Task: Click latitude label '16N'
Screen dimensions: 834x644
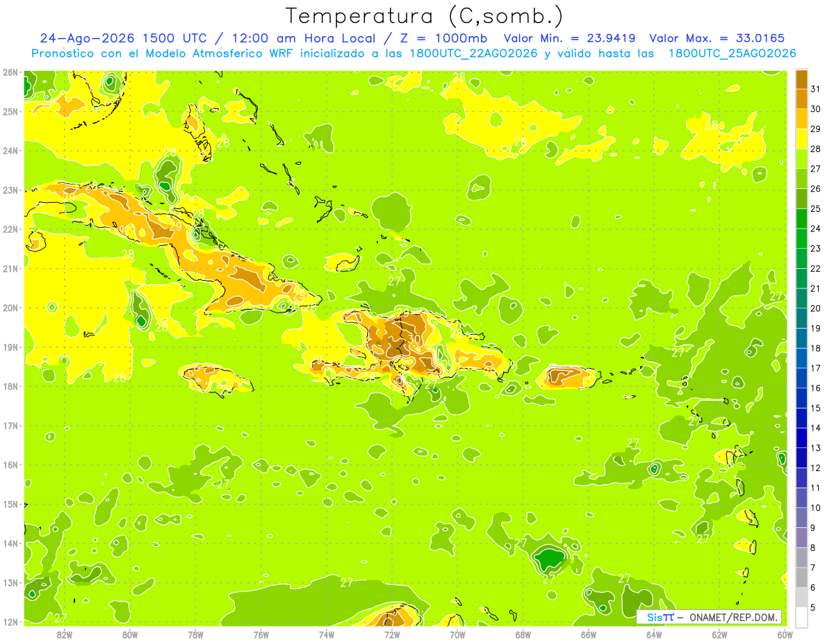Action: click(x=10, y=465)
